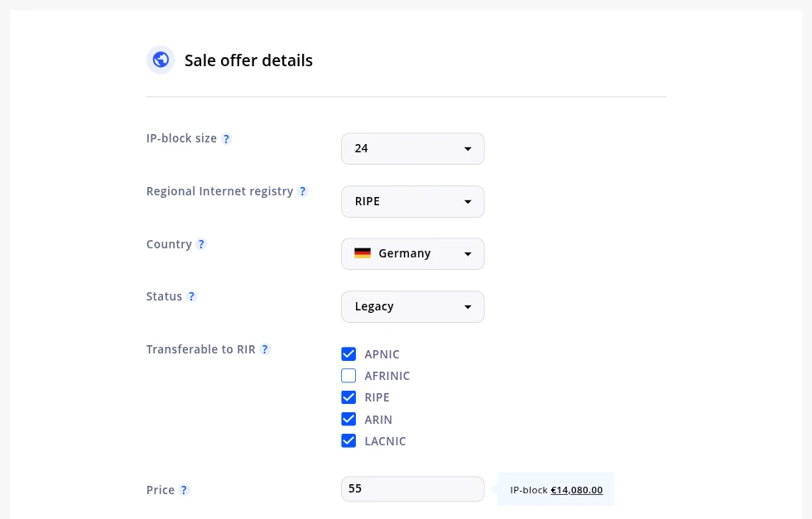
Task: Click the help icon beside Status
Action: point(192,296)
